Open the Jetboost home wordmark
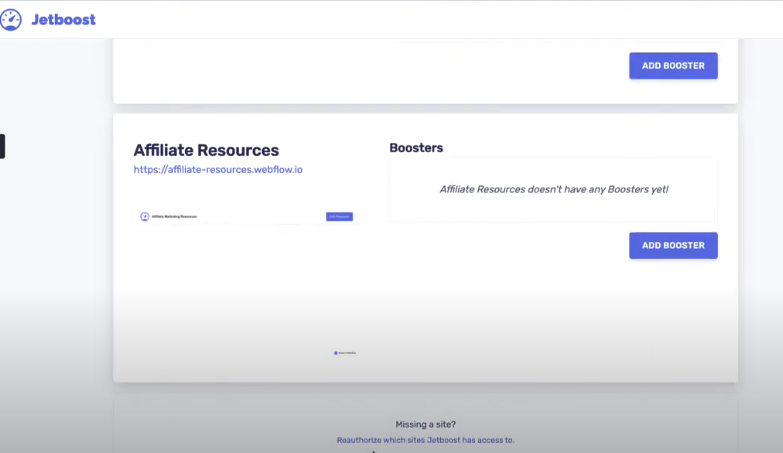This screenshot has height=453, width=783. [x=63, y=19]
